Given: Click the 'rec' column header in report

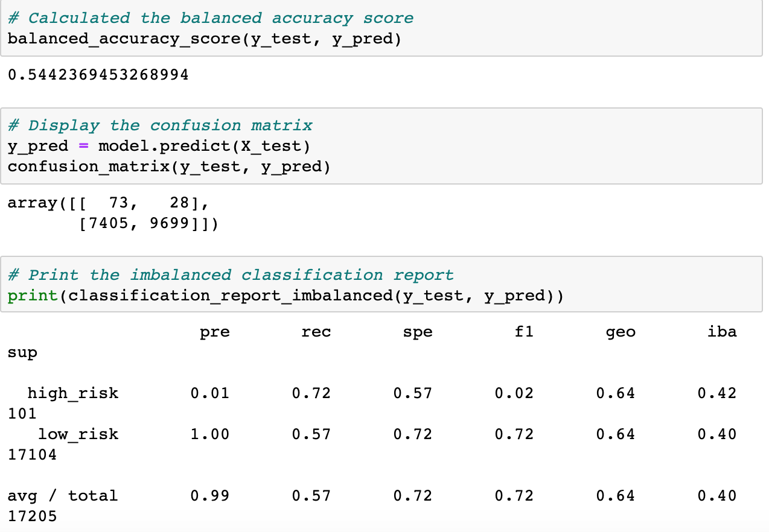Looking at the screenshot, I should (316, 332).
